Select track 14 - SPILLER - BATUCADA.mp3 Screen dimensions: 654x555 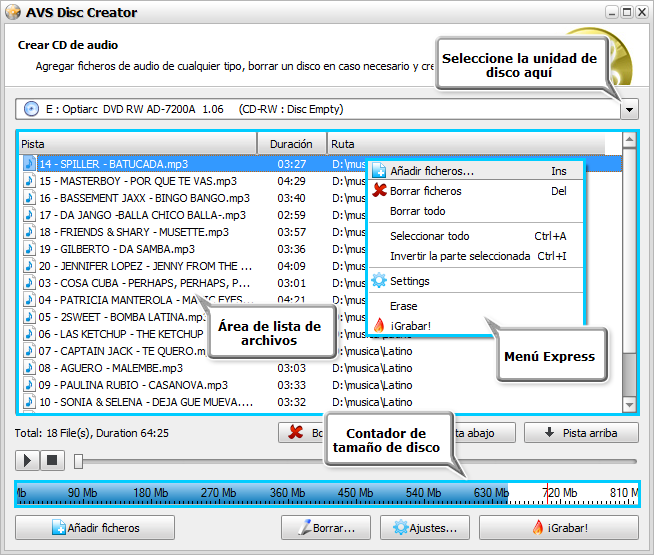click(113, 164)
